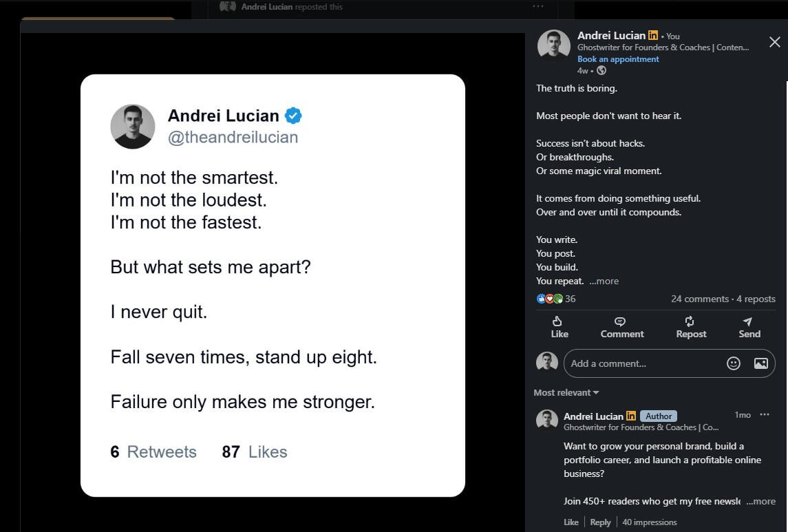The height and width of the screenshot is (532, 788).
Task: Click the Like thumbs-up icon
Action: tap(558, 321)
